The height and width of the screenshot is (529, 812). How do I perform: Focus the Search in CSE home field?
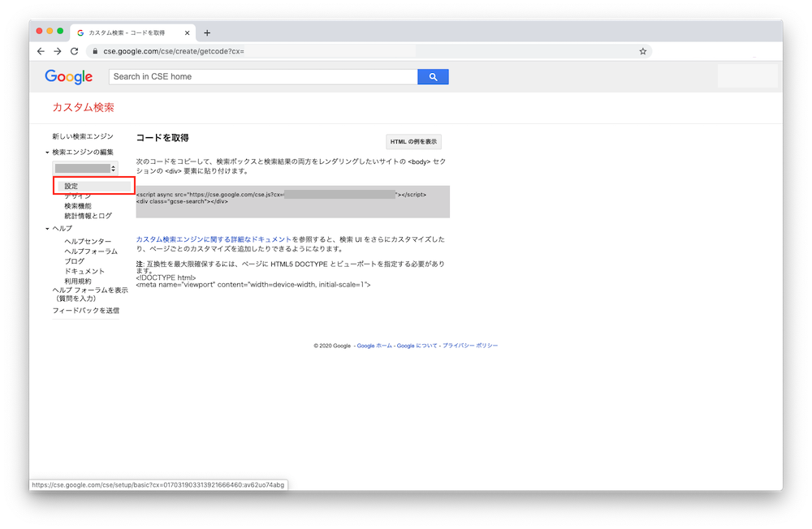coord(263,76)
